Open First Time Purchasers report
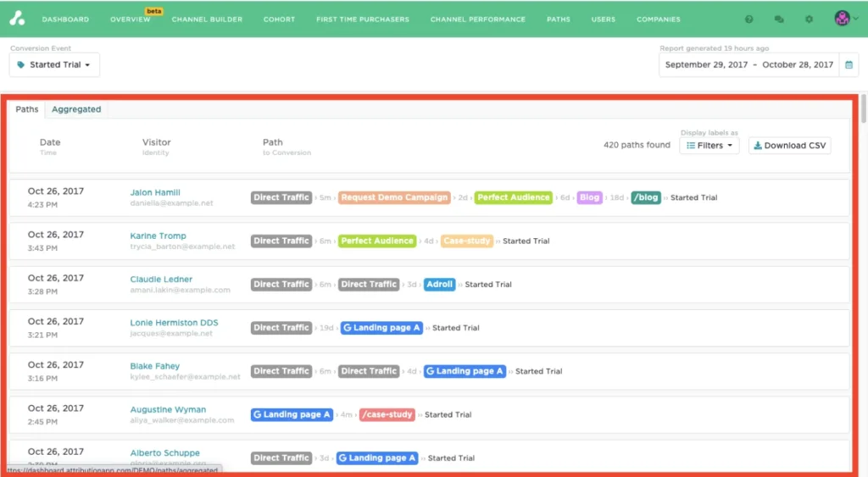The width and height of the screenshot is (868, 477). 363,19
